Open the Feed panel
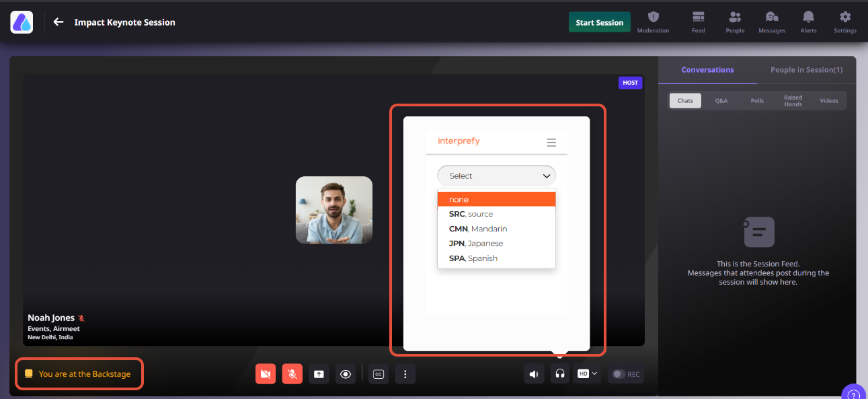This screenshot has height=399, width=868. point(699,22)
